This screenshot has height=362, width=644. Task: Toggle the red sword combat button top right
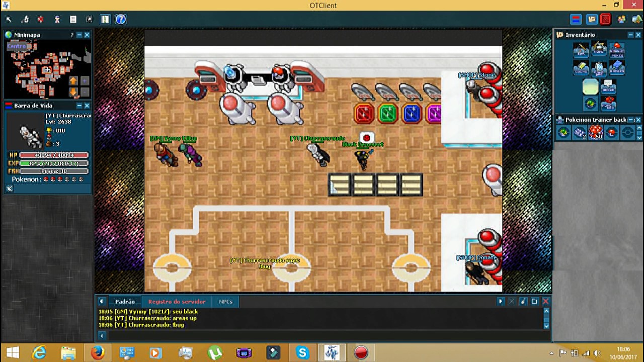pos(606,20)
